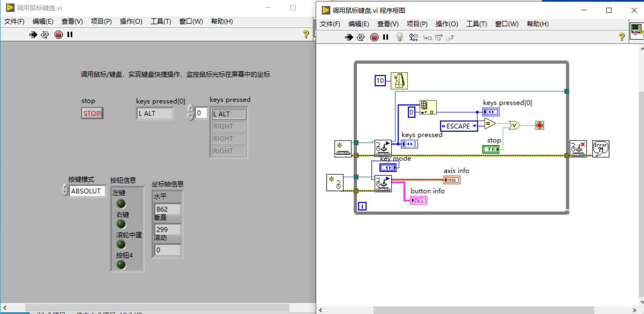Pause execution in block diagram toolbar
This screenshot has width=644, height=314.
[x=386, y=37]
